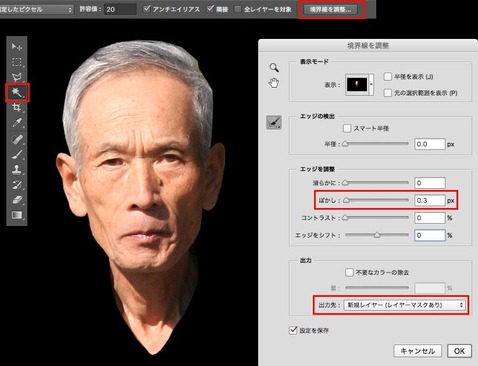
Task: Select the Refine Radius brush tool
Action: [x=274, y=123]
